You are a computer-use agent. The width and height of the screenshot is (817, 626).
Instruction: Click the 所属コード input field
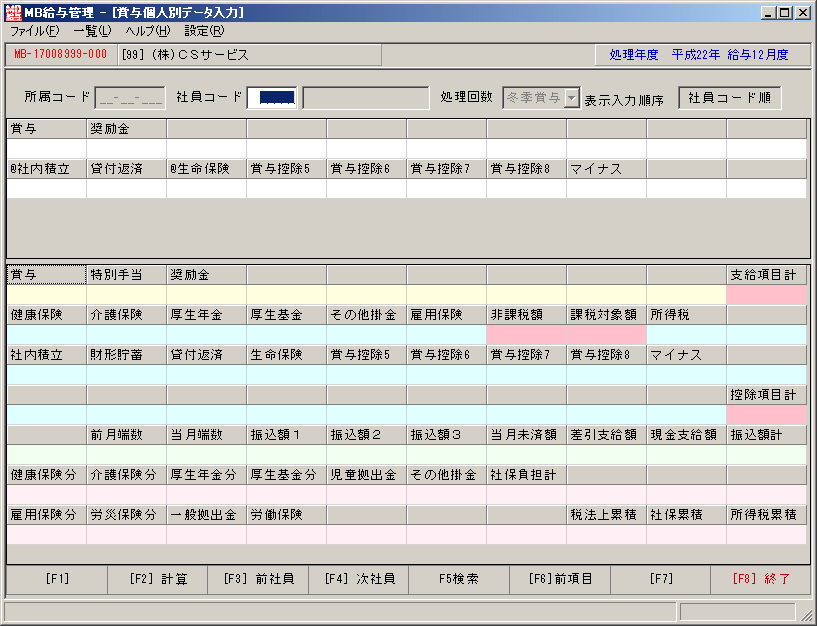130,98
